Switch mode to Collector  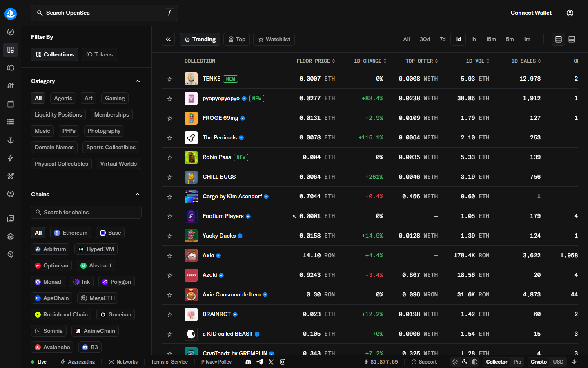(x=497, y=362)
